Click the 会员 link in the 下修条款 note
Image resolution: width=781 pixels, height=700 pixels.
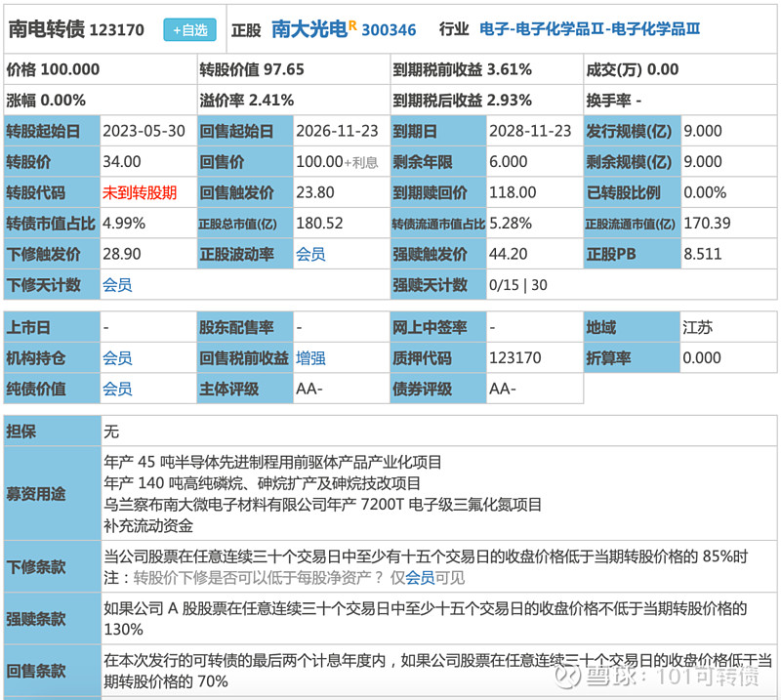pyautogui.click(x=420, y=578)
